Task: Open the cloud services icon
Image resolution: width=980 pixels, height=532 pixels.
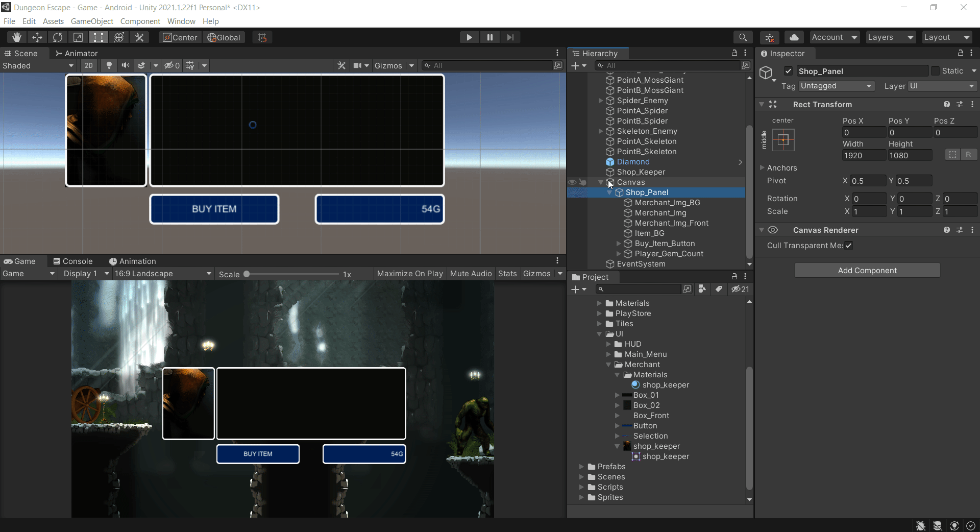Action: point(794,37)
